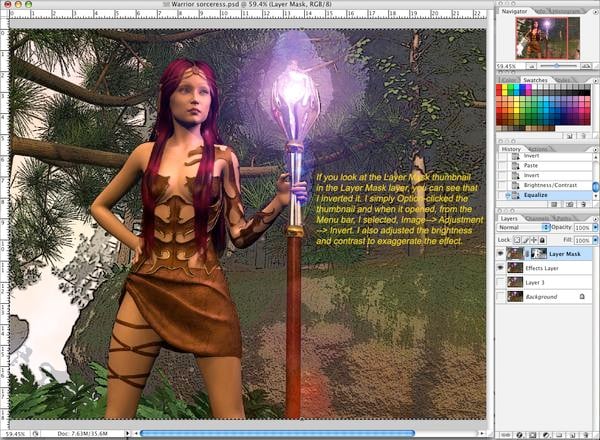Set history brush source on Brightness/Contrast row

point(502,185)
